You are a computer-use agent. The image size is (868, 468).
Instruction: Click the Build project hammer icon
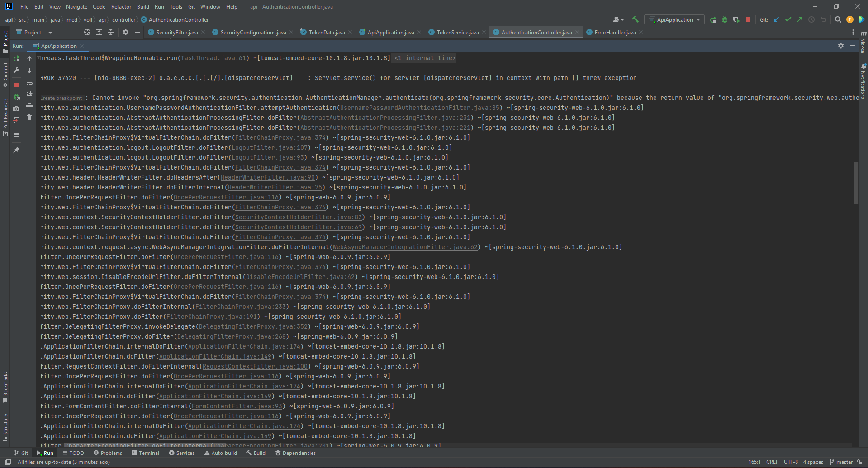coord(635,19)
